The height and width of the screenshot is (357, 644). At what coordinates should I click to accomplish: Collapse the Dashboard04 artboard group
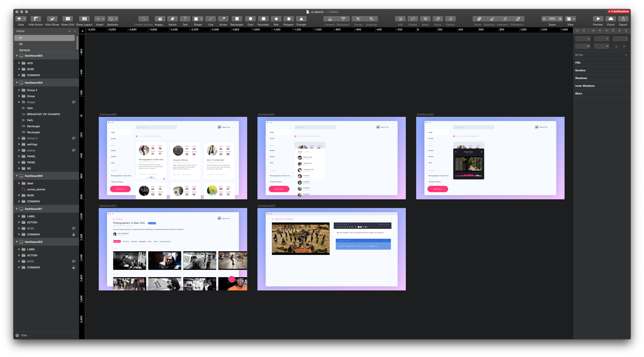[x=17, y=83]
